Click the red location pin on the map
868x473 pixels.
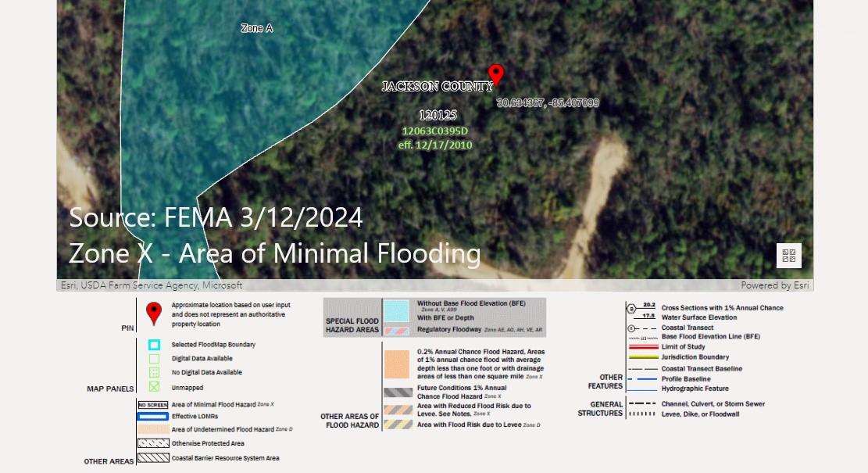pyautogui.click(x=495, y=73)
